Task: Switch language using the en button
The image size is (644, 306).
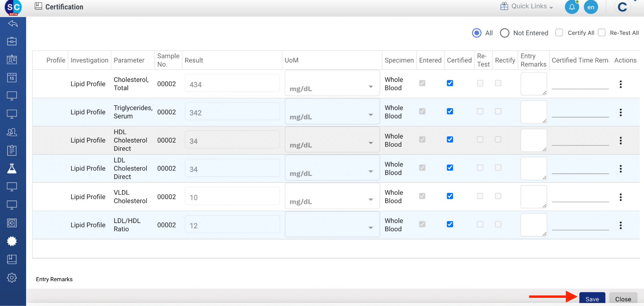Action: (x=591, y=7)
